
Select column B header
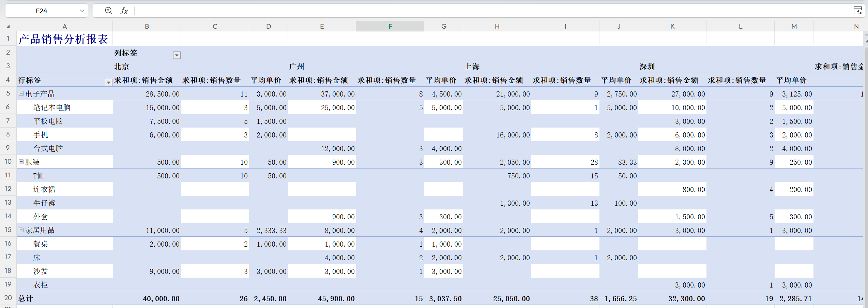tap(147, 26)
